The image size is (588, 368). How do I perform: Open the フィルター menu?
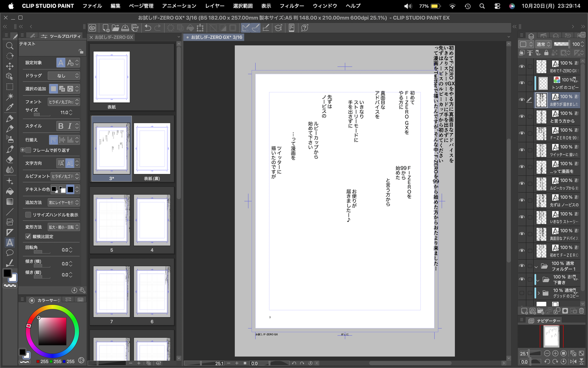(292, 6)
